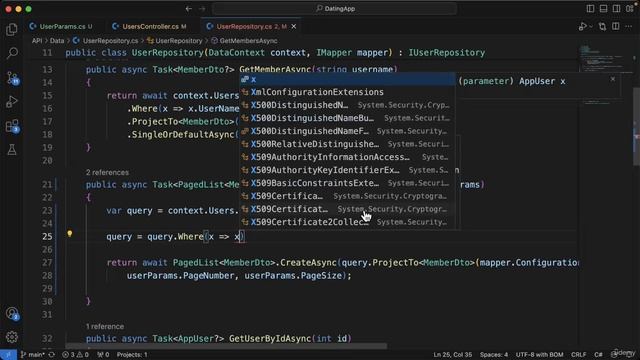This screenshot has width=640, height=360.
Task: Click the Customize Layout icon
Action: point(630,9)
